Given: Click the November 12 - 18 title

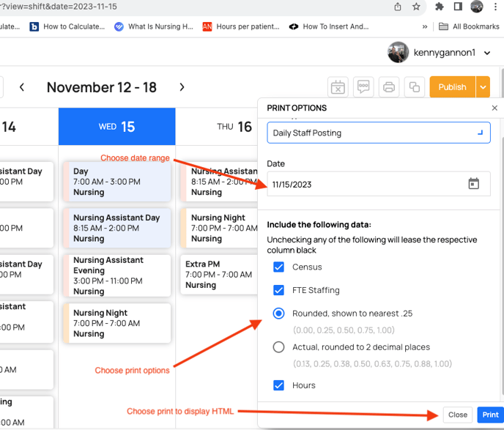Looking at the screenshot, I should tap(102, 87).
